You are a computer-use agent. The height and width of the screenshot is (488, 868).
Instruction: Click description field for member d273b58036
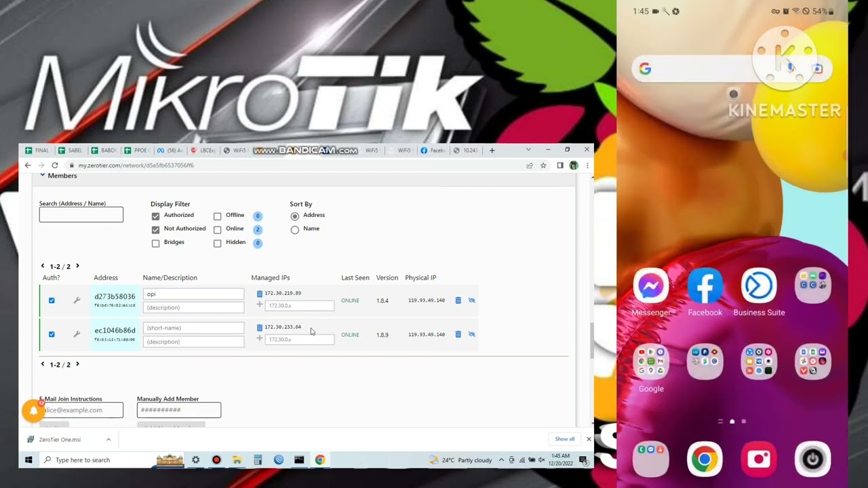coord(193,308)
